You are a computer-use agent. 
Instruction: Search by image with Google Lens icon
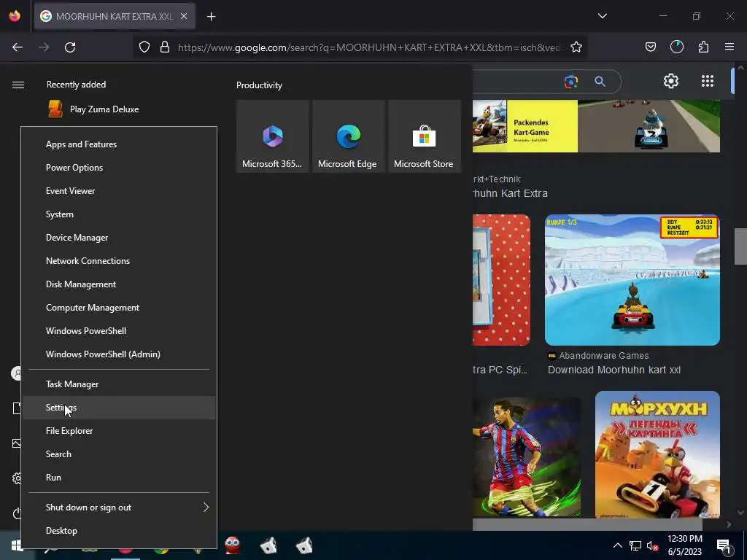(571, 82)
